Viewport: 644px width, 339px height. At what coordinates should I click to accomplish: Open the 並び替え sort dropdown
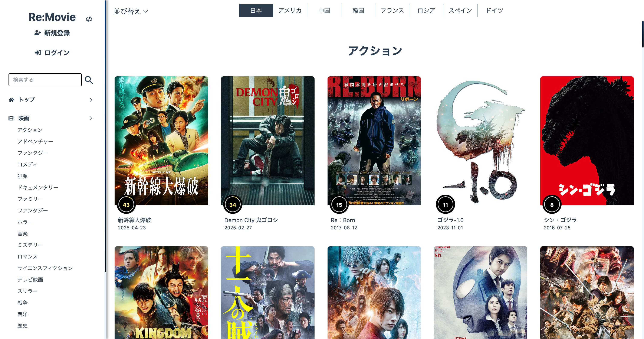131,11
